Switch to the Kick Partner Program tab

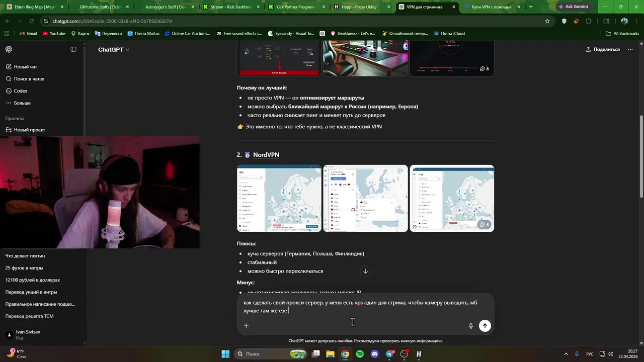[295, 7]
